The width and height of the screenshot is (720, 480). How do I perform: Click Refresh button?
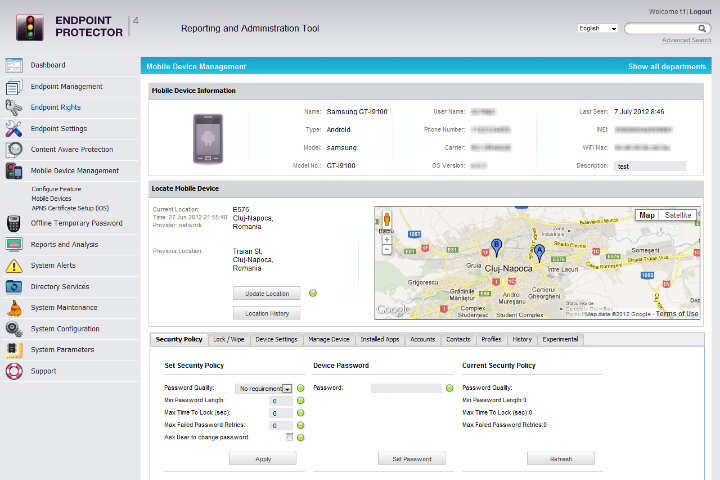tap(561, 459)
